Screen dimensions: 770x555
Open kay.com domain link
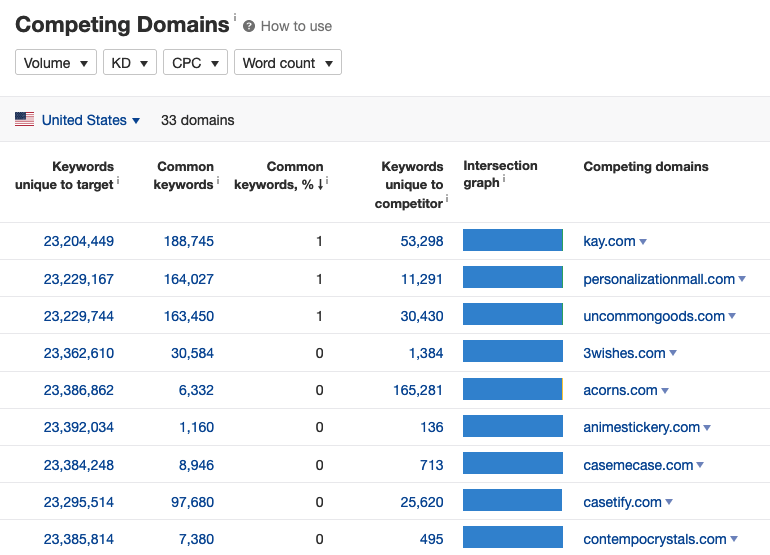(x=609, y=241)
